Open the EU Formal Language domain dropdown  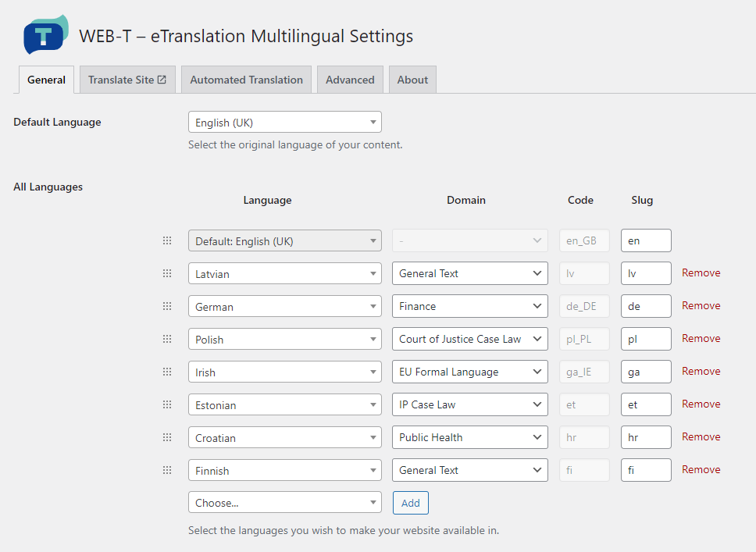[x=470, y=372]
